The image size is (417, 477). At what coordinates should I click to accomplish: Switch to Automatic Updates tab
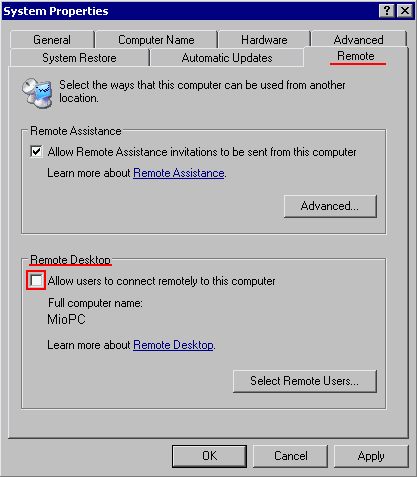coord(227,58)
